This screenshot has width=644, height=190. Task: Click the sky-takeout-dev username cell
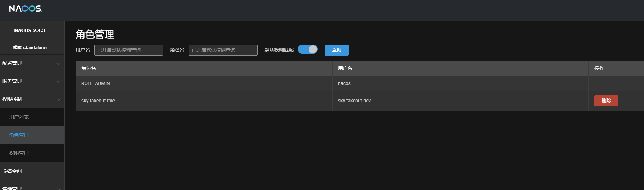click(354, 101)
